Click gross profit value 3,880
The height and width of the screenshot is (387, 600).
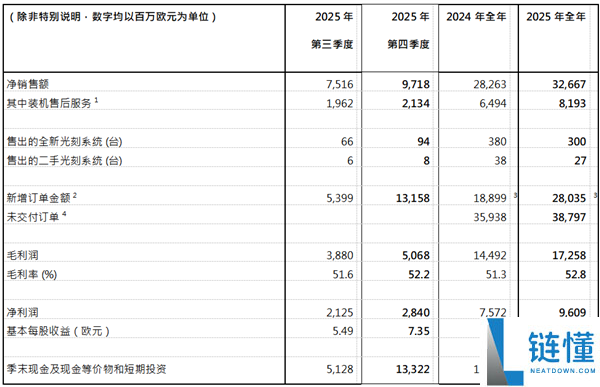click(x=340, y=255)
